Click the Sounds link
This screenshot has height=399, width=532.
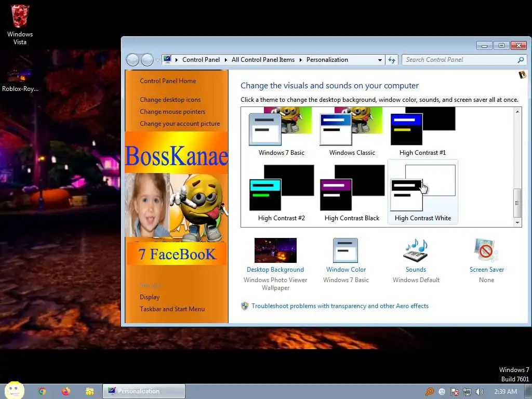[x=416, y=270]
